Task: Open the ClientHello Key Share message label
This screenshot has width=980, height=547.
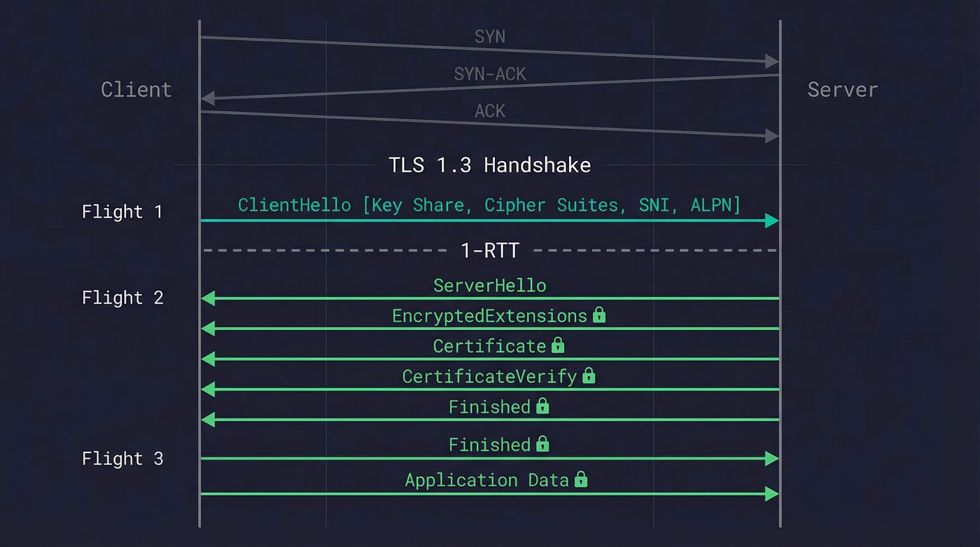Action: pos(490,205)
